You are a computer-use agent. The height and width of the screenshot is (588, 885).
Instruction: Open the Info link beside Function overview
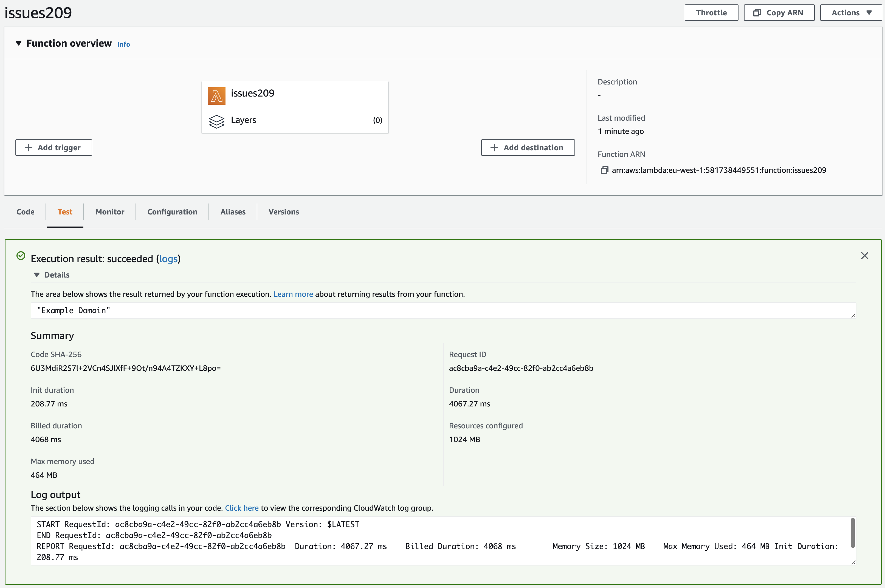click(123, 44)
